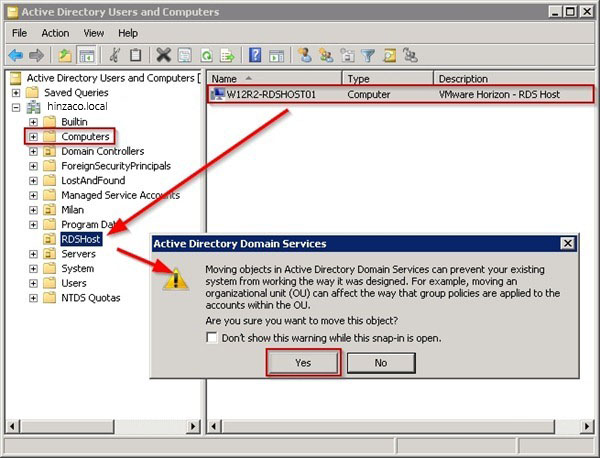
Task: Click the Up one level folder icon
Action: click(x=66, y=55)
